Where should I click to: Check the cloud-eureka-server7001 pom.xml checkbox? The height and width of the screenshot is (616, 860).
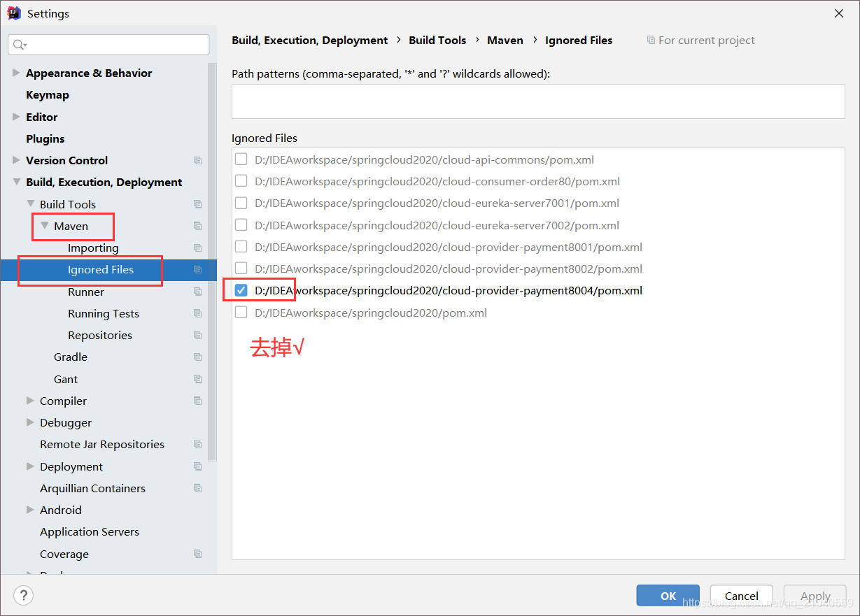(241, 203)
